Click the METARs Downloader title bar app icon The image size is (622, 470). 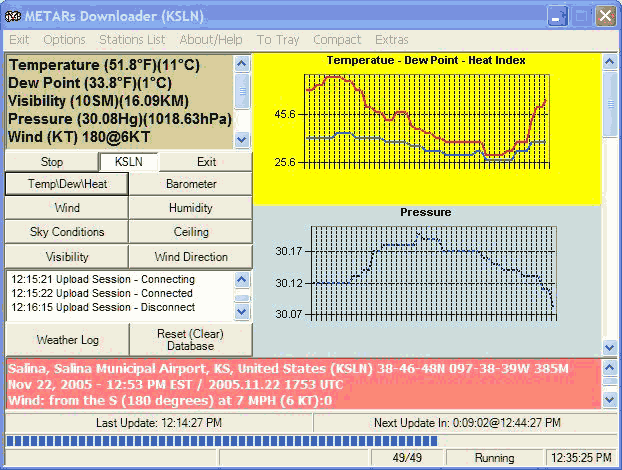(x=13, y=16)
